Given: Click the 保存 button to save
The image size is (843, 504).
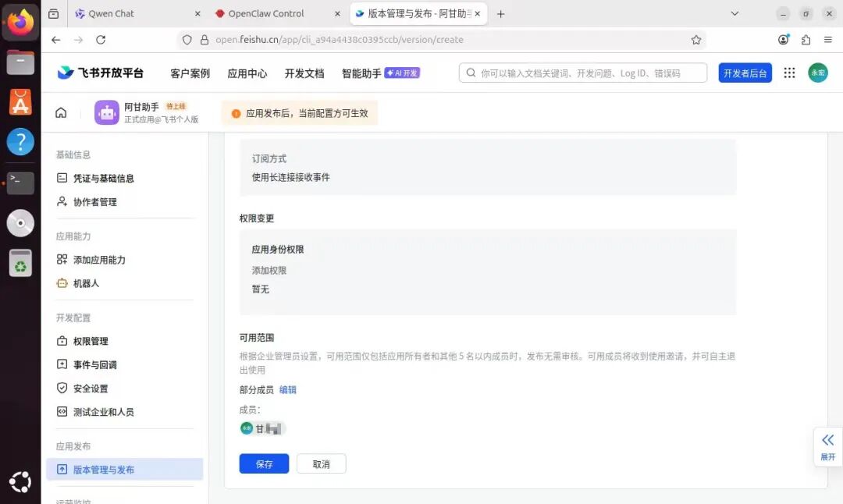Looking at the screenshot, I should click(264, 463).
